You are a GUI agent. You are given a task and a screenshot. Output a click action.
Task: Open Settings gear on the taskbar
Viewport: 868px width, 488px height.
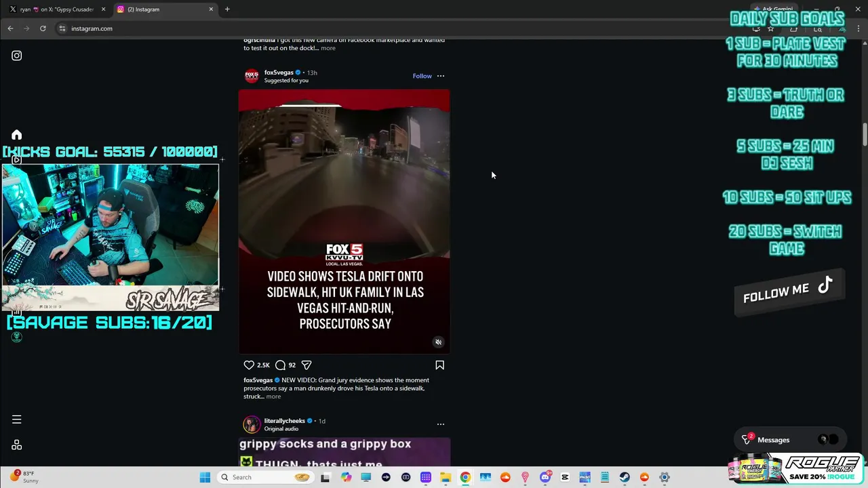pyautogui.click(x=665, y=477)
